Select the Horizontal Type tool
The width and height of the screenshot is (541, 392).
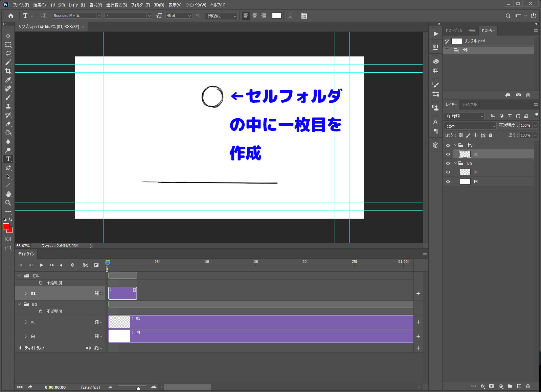click(x=8, y=159)
